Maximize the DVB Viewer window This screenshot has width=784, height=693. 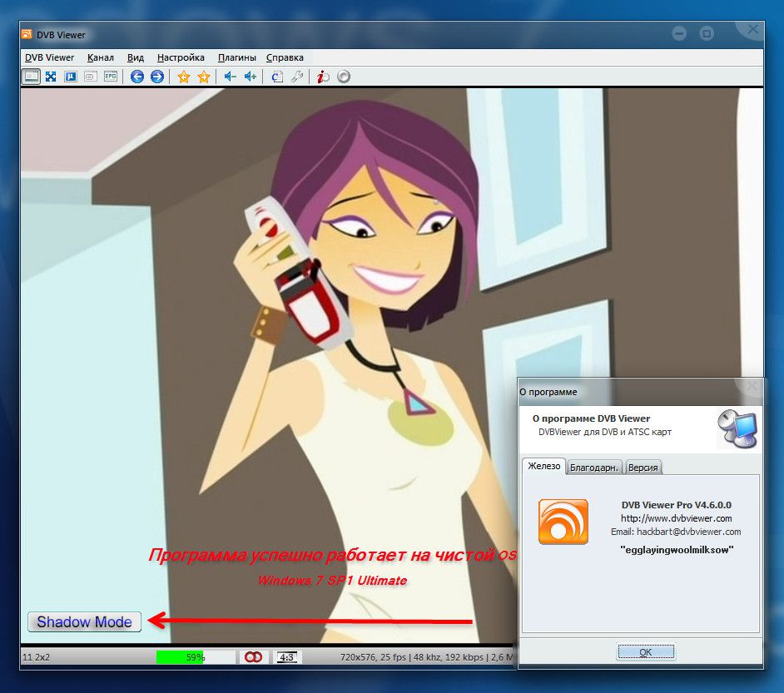[707, 33]
